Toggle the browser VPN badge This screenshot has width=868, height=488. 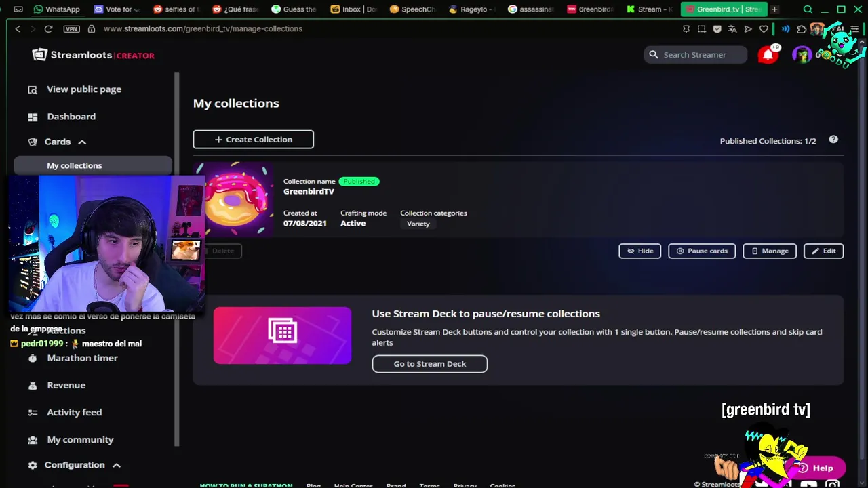click(x=71, y=29)
